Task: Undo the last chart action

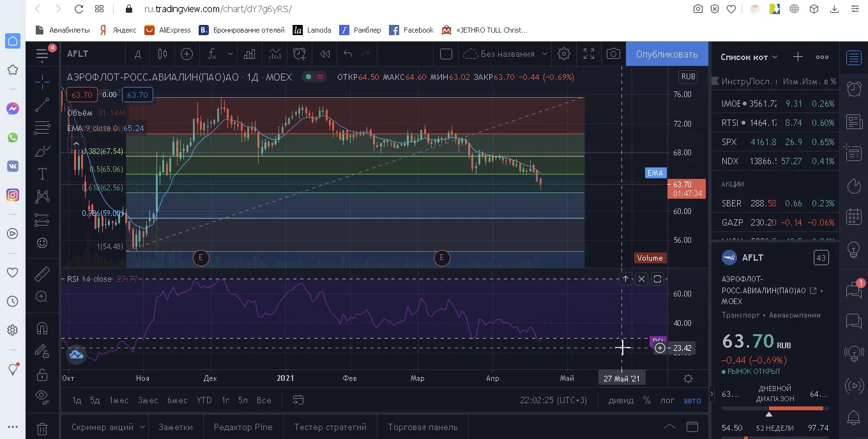Action: pos(347,54)
